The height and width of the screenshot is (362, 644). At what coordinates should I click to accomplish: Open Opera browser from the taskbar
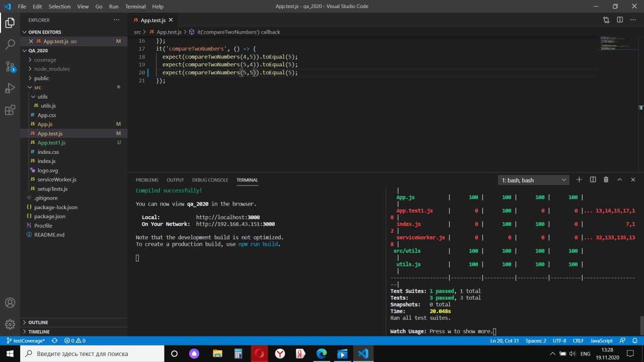[x=259, y=353]
